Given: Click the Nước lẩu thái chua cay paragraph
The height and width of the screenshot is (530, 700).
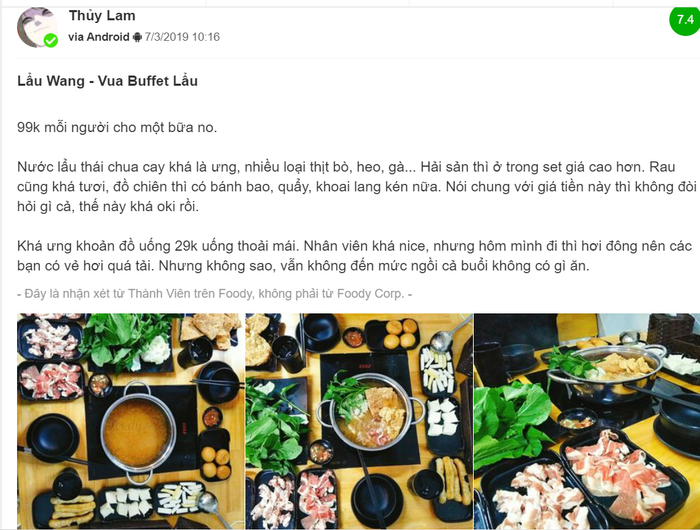Looking at the screenshot, I should click(x=357, y=187).
